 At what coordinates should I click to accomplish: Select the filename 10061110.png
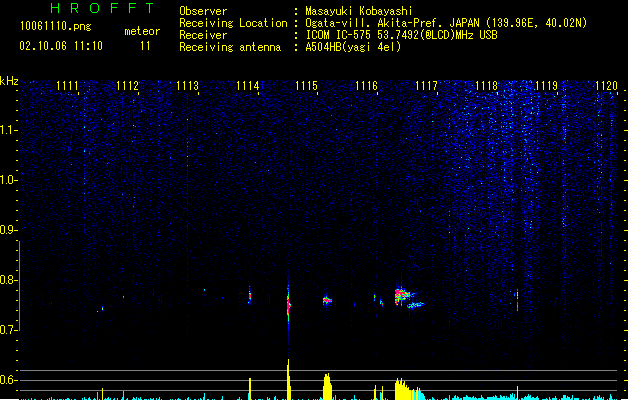(56, 26)
